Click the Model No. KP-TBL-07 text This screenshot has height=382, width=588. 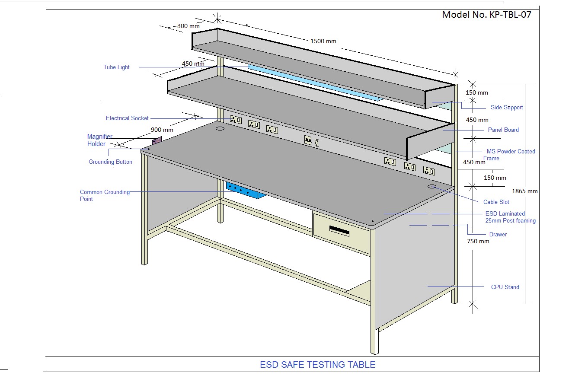pos(486,15)
